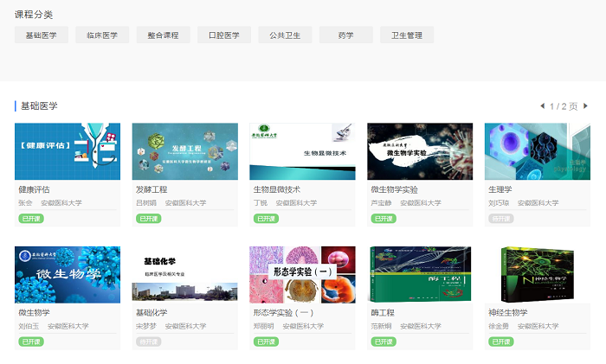Switch to 口腔医学 category
The height and width of the screenshot is (364, 606).
(x=224, y=35)
